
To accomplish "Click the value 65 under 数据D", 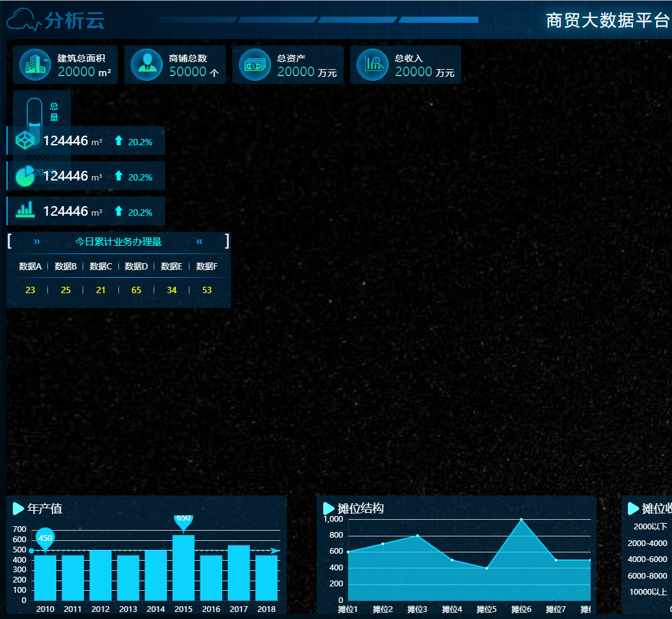I will 136,290.
